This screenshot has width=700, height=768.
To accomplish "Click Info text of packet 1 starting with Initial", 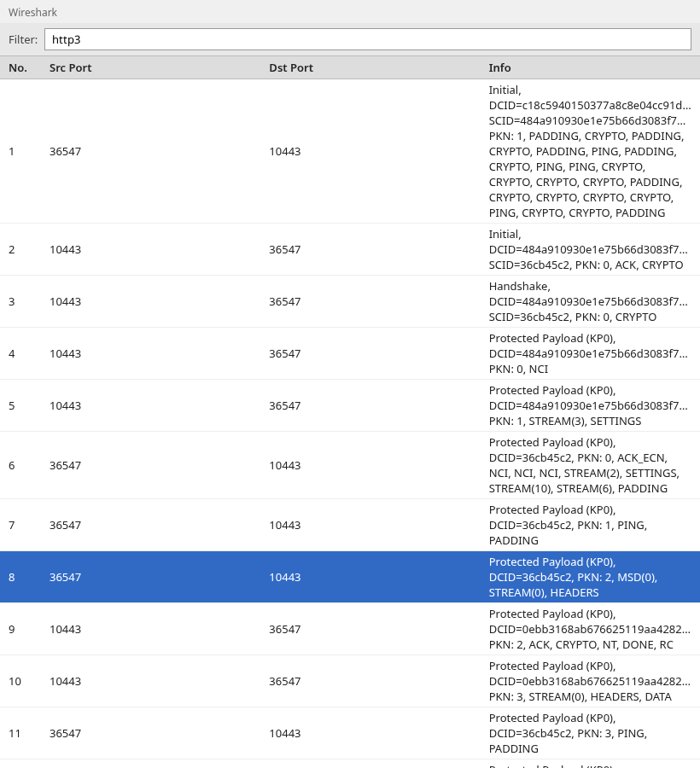I will click(x=590, y=151).
